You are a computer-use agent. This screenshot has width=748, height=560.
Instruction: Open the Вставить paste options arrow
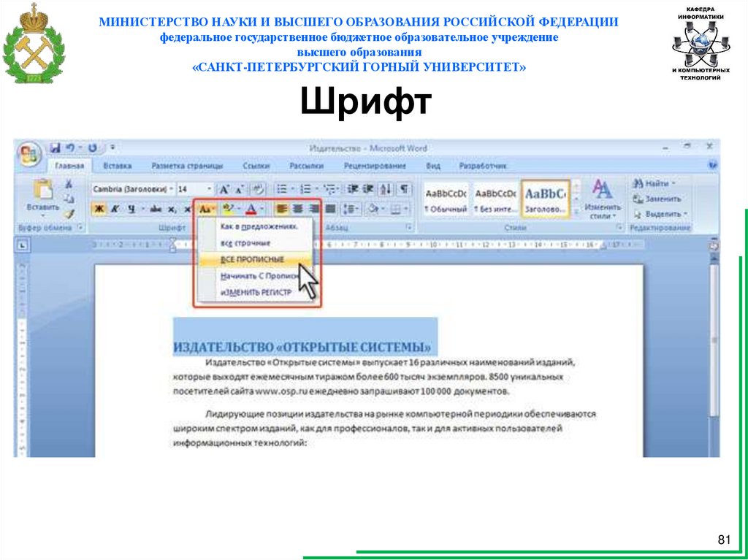[43, 215]
